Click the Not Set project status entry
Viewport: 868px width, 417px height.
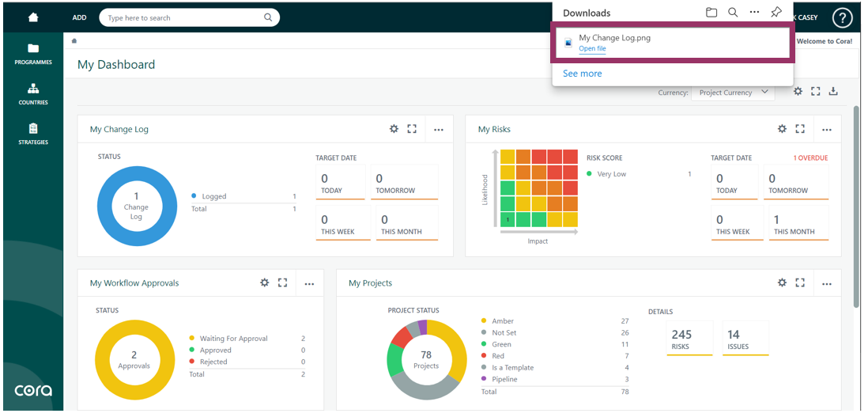tap(555, 332)
